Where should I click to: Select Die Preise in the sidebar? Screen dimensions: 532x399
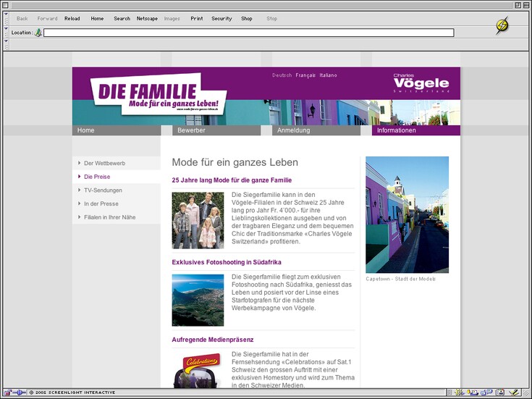(117, 177)
